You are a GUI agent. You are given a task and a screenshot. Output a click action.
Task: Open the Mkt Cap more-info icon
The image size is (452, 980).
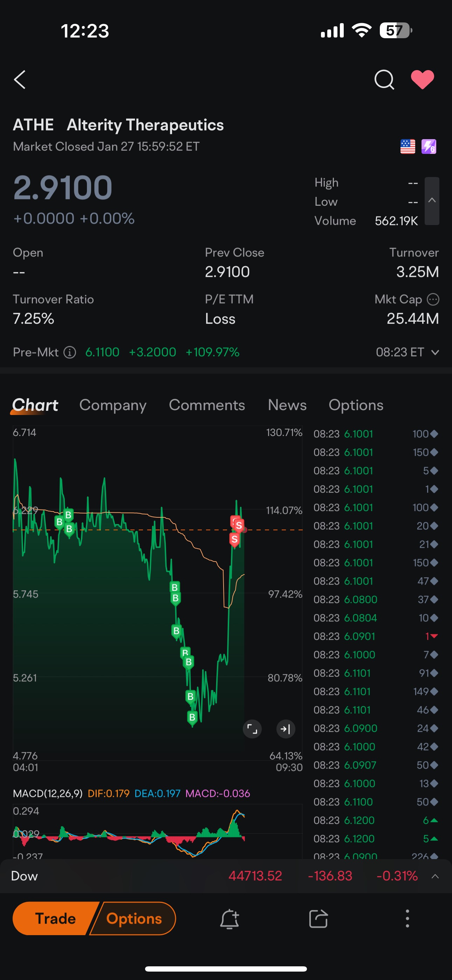pyautogui.click(x=433, y=299)
